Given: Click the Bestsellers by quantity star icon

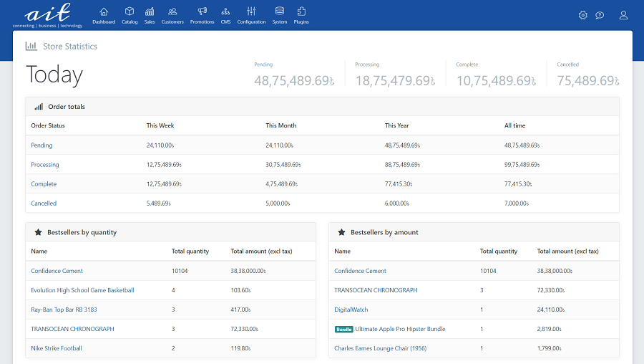Looking at the screenshot, I should 38,232.
